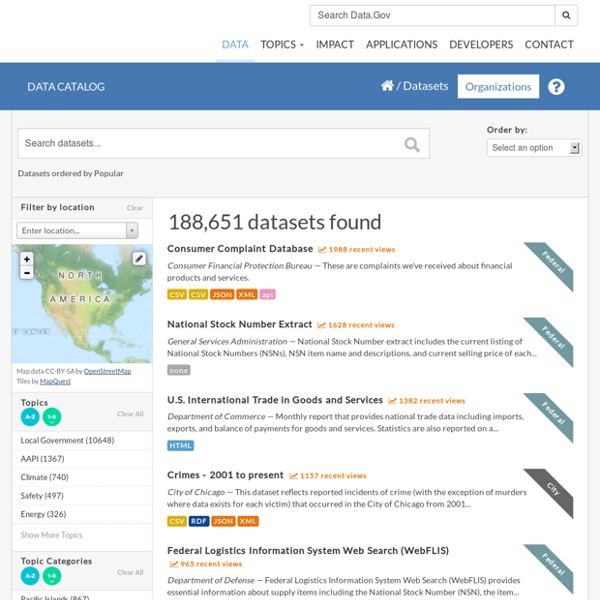
Task: Open the OpenStreetMap link
Action: click(107, 372)
